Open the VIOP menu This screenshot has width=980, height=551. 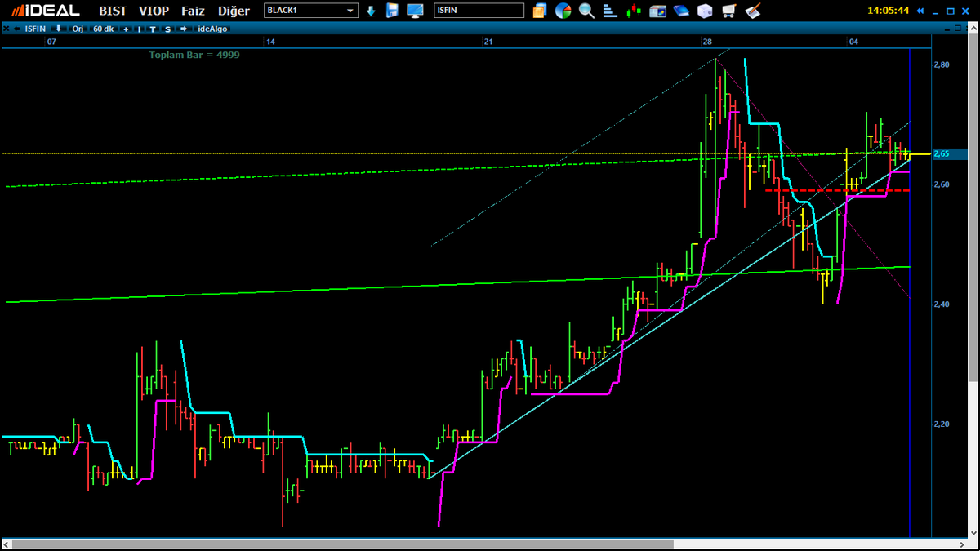click(x=154, y=11)
